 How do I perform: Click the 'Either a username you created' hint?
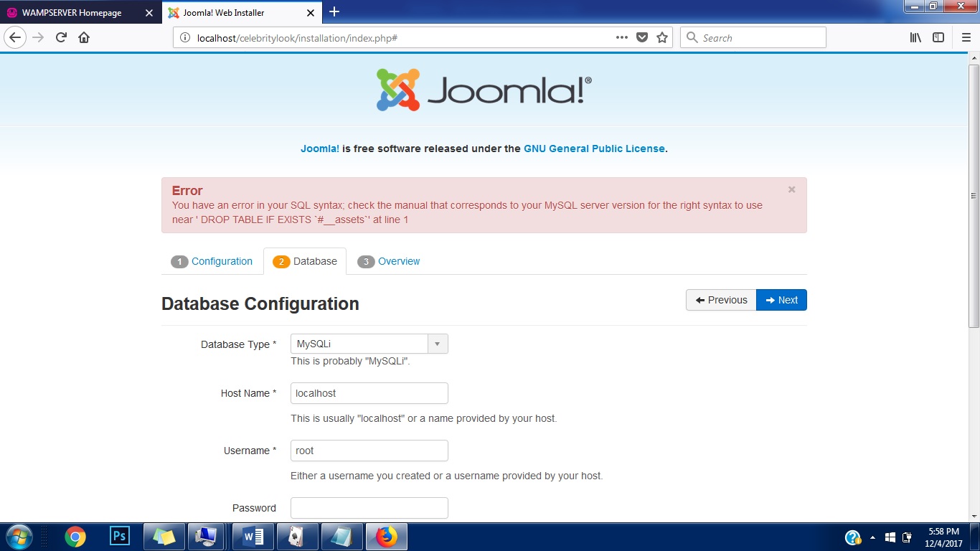446,476
